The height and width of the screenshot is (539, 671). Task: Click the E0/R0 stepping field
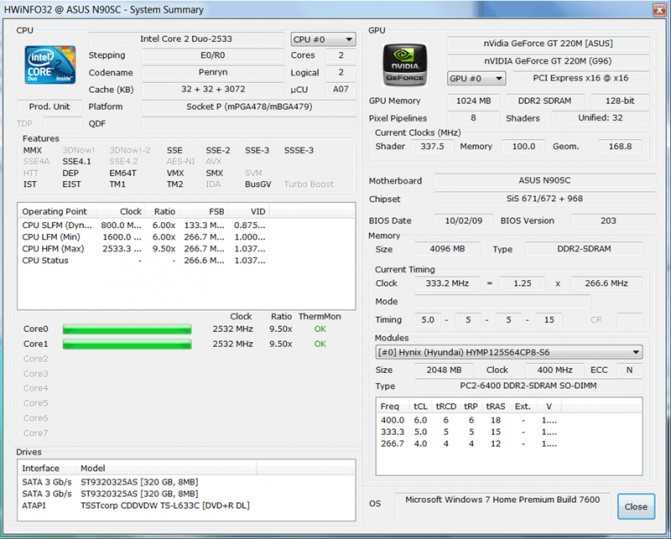click(213, 55)
